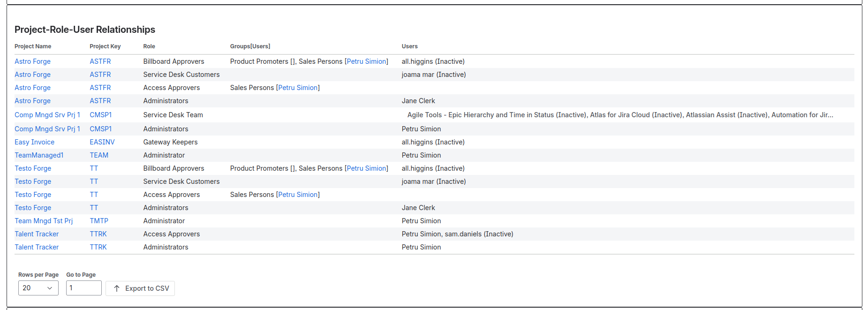
Task: Click the TEAM project key link
Action: coord(99,155)
